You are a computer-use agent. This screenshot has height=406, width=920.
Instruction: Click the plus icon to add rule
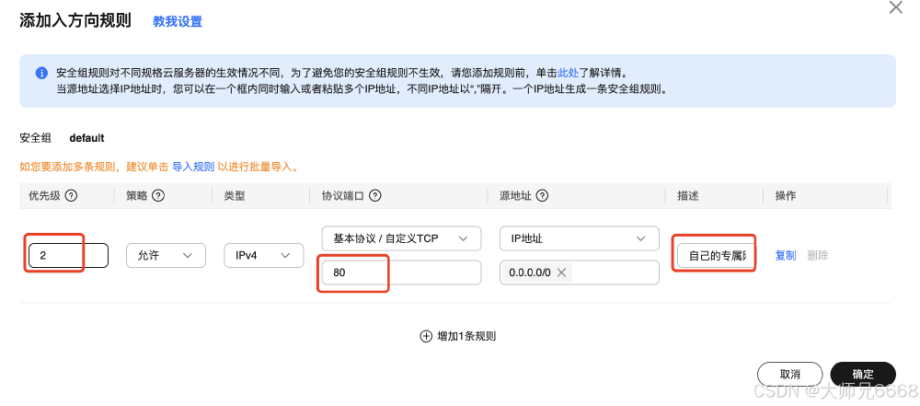pos(425,336)
